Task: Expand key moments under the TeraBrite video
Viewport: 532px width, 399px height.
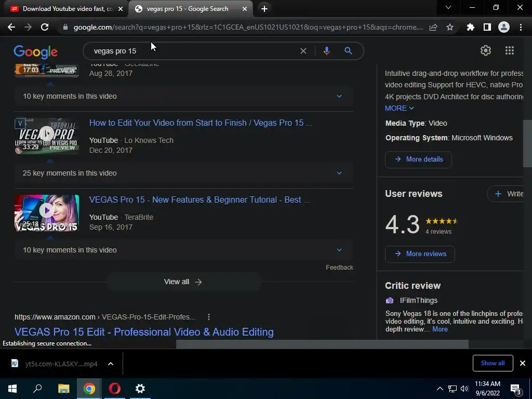Action: click(x=183, y=250)
